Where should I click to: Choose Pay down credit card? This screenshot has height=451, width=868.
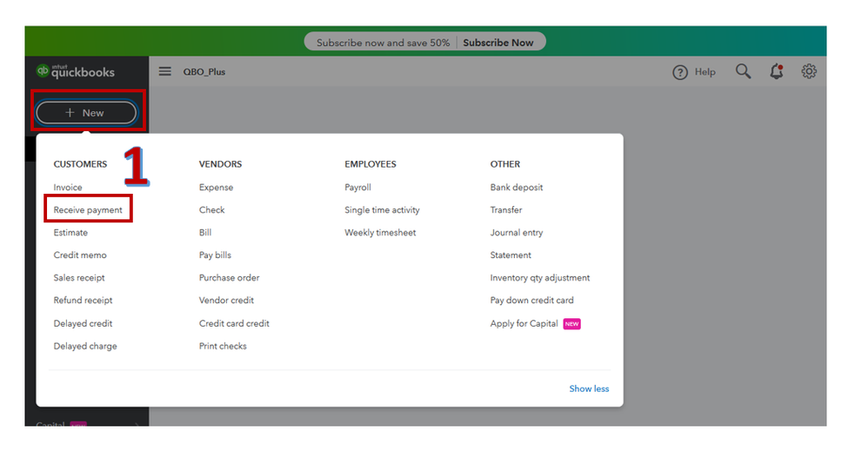point(531,301)
